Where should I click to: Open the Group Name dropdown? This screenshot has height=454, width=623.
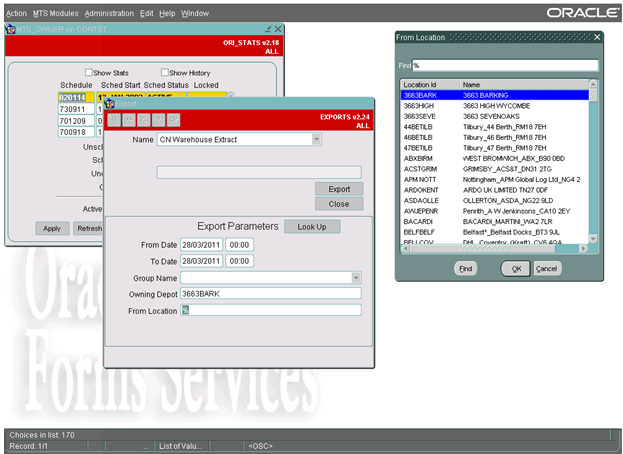[x=356, y=278]
